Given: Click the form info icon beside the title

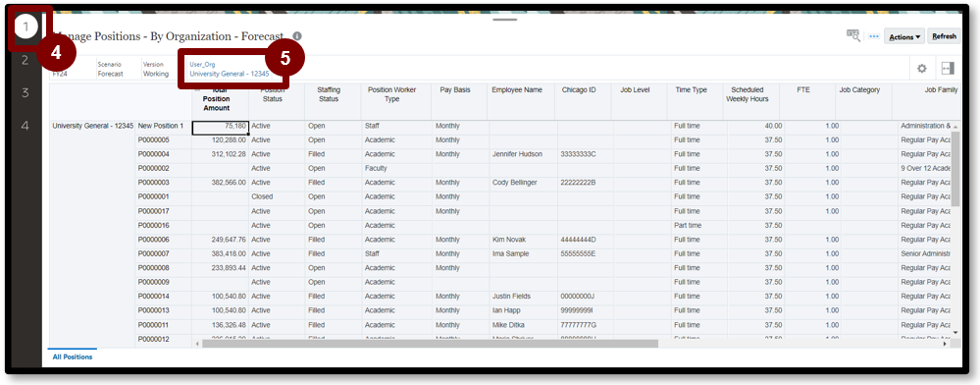Looking at the screenshot, I should click(297, 36).
